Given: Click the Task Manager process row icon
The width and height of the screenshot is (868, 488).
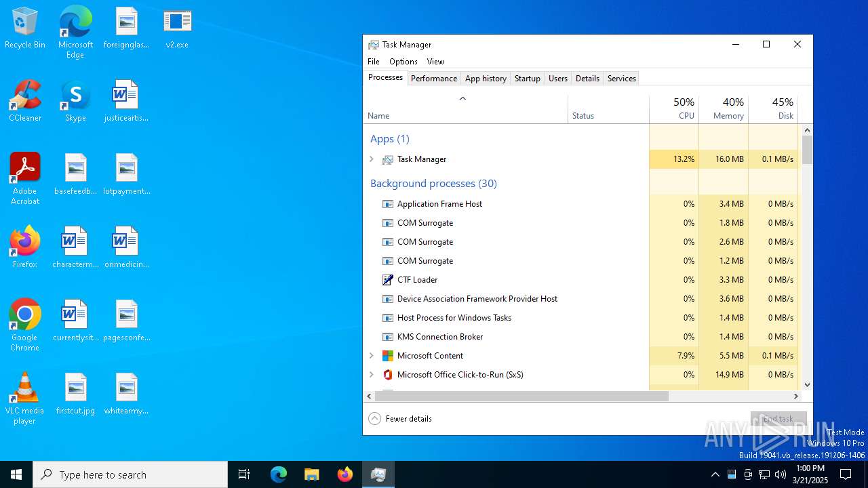Looking at the screenshot, I should (x=388, y=159).
